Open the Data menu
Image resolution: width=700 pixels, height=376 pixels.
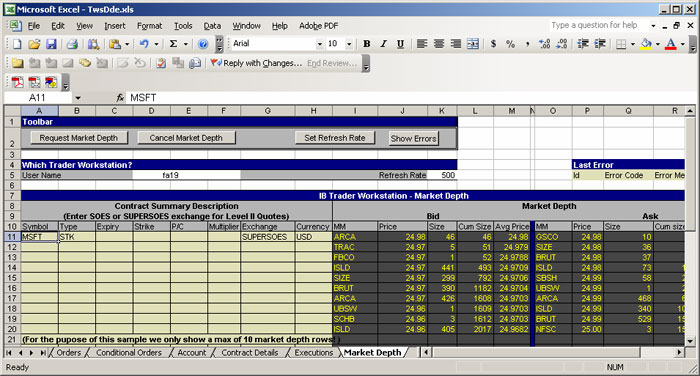coord(212,26)
